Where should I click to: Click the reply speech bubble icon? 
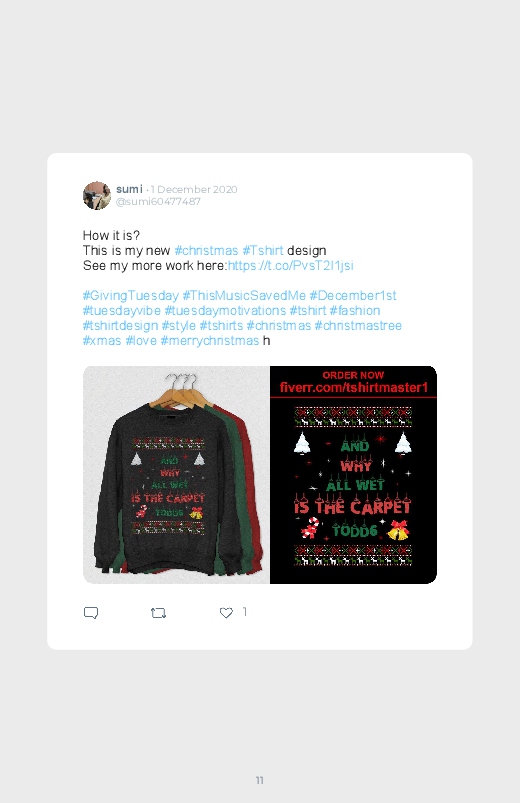tap(91, 612)
